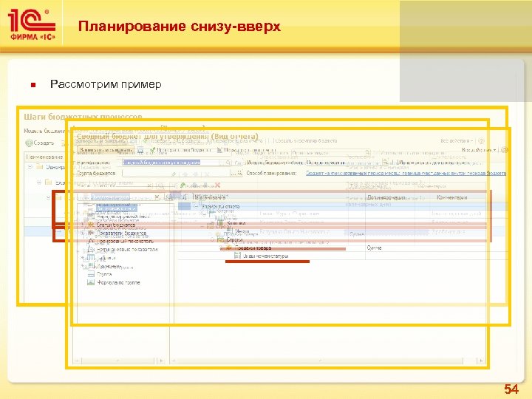Click the Записать и закрыть button
The height and width of the screenshot is (399, 532).
click(x=106, y=149)
